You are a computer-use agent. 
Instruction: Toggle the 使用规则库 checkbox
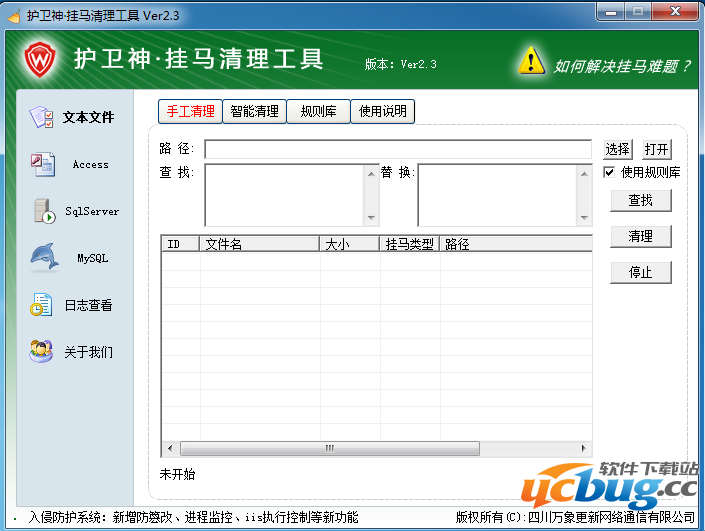point(609,172)
